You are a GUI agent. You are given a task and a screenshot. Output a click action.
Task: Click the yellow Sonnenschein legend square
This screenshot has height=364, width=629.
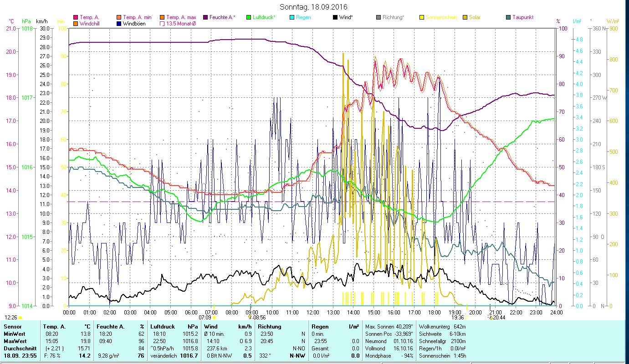pos(422,17)
